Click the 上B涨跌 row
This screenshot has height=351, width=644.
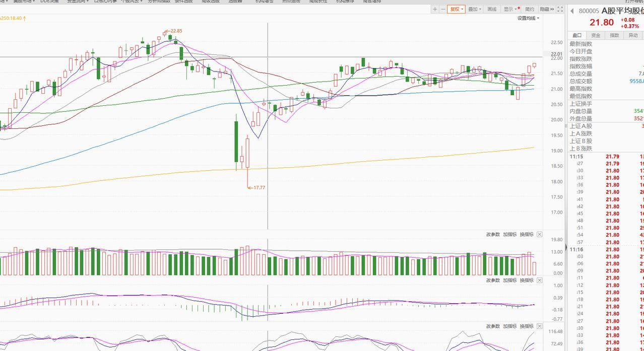click(606, 149)
